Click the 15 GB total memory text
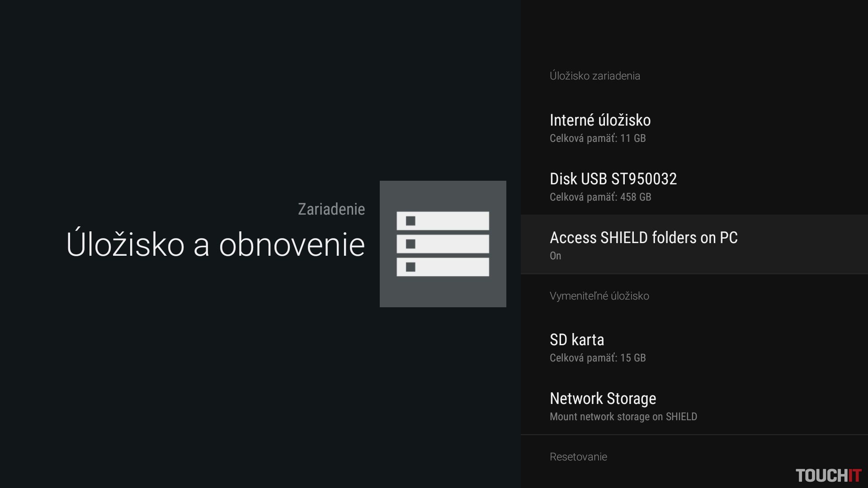868x488 pixels. point(633,358)
